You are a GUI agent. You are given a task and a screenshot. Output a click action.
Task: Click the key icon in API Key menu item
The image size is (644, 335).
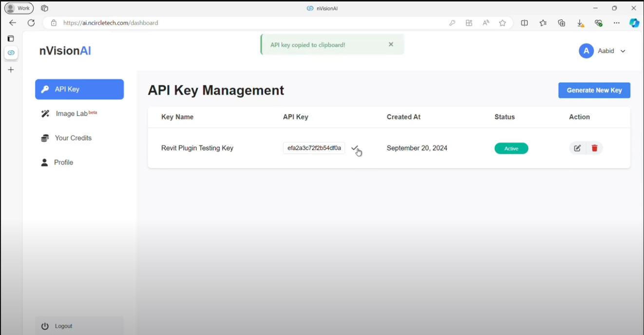(x=45, y=89)
